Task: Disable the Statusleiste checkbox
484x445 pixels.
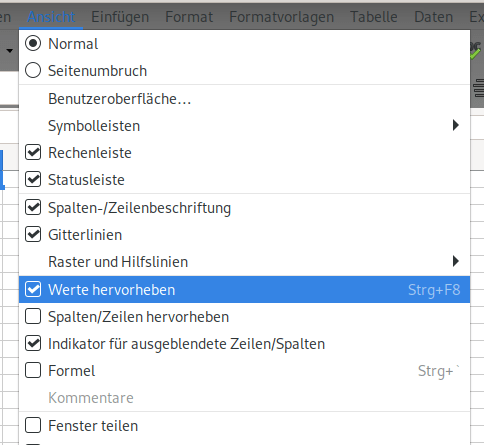Action: 33,180
